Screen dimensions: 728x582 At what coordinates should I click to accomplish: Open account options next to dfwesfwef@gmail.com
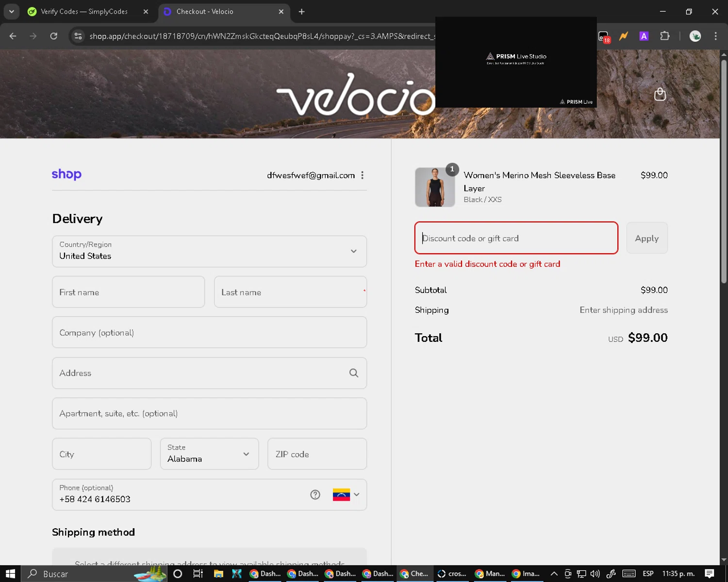(363, 175)
